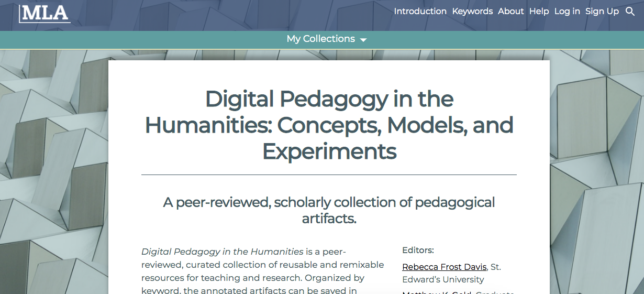Viewport: 644px width, 294px height.
Task: Open the Keywords nav item
Action: [x=472, y=12]
